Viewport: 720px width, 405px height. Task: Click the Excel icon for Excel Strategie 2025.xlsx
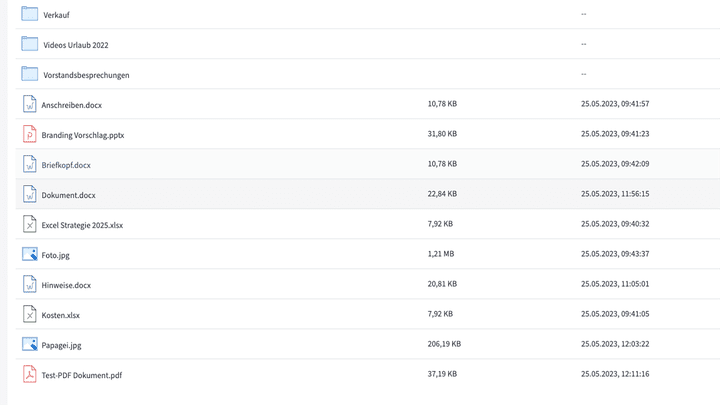[30, 224]
